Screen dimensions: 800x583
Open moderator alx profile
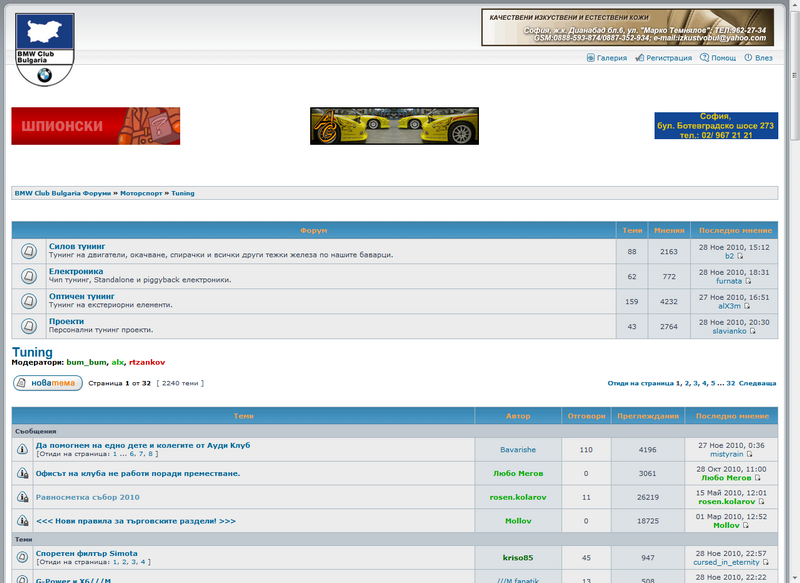tap(118, 362)
